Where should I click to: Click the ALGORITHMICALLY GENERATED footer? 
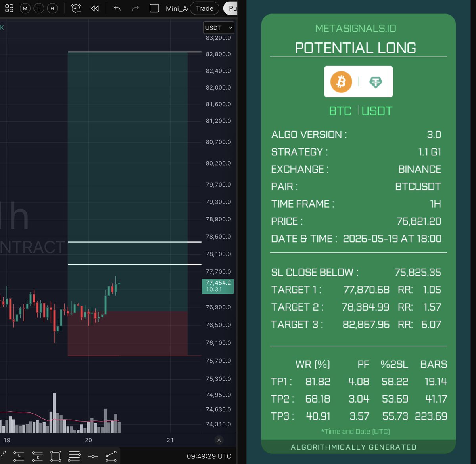(353, 447)
